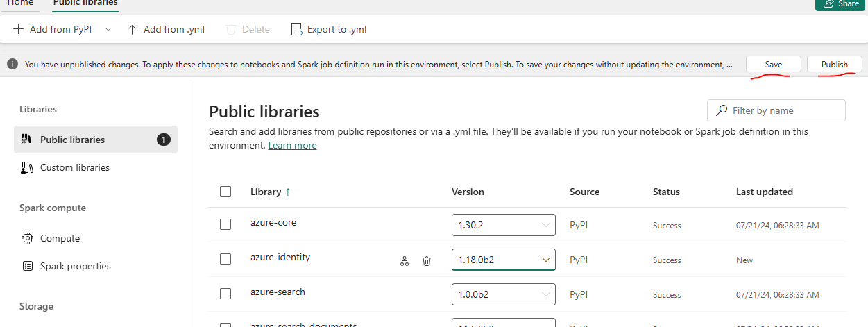Viewport: 868px width, 327px height.
Task: Switch to the Home tab
Action: [20, 3]
